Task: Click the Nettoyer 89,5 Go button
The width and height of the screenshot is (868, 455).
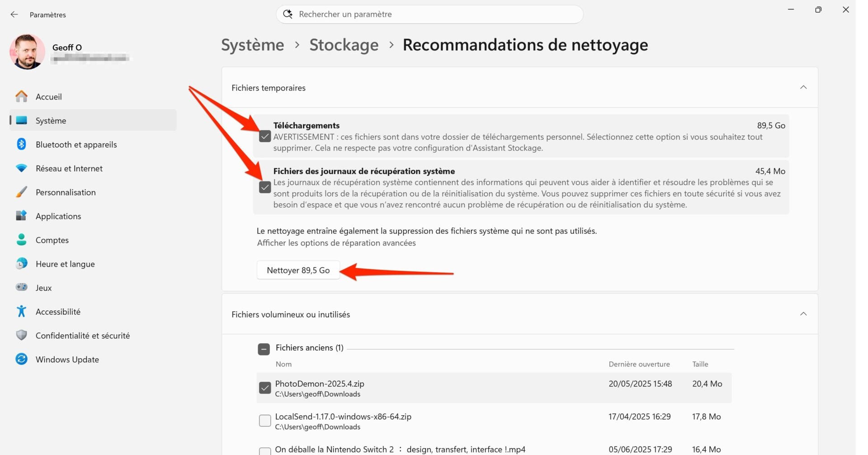Action: click(x=298, y=270)
